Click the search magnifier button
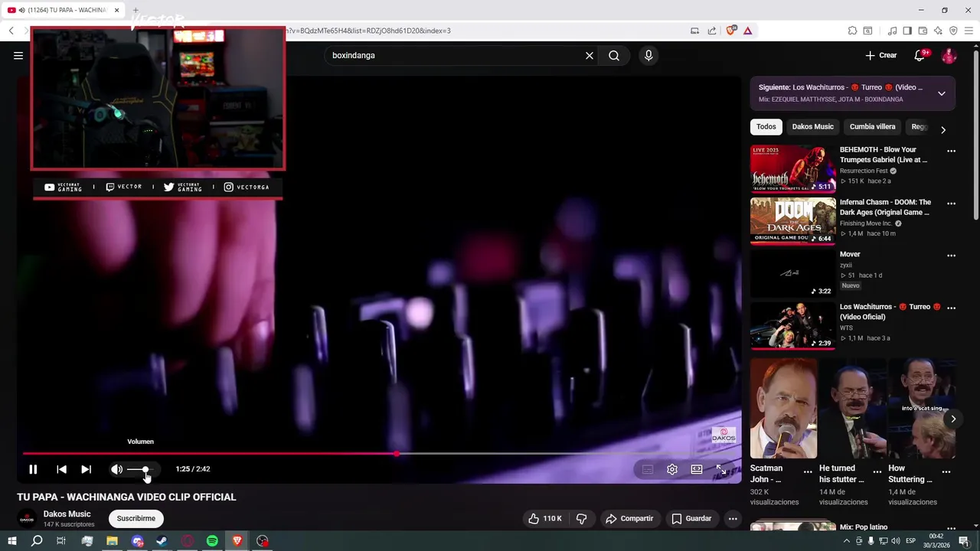The image size is (980, 551). point(614,55)
